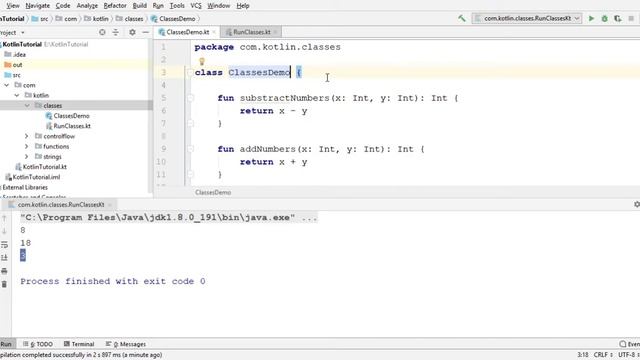Click the classes breadcrumb in navigation bar

click(x=130, y=19)
